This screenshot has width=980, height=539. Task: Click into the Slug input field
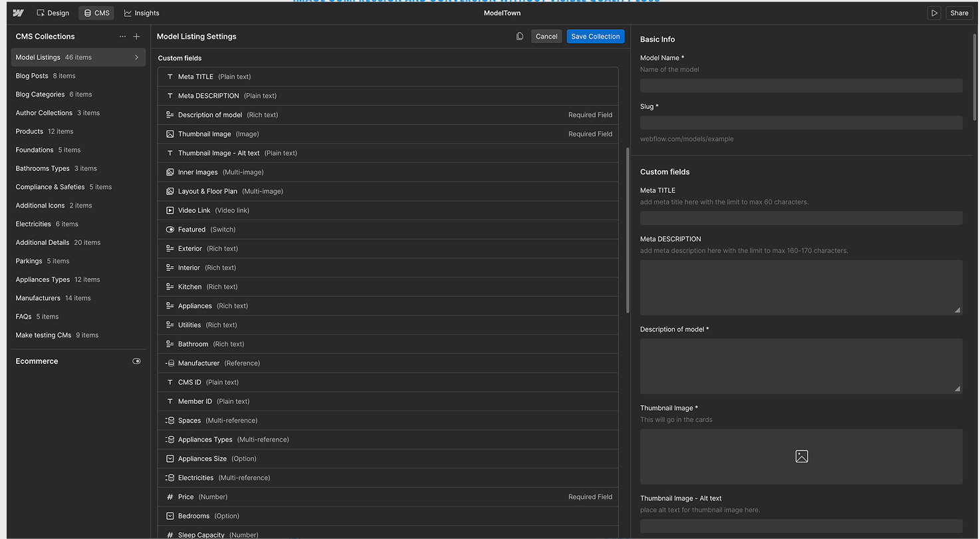coord(801,122)
